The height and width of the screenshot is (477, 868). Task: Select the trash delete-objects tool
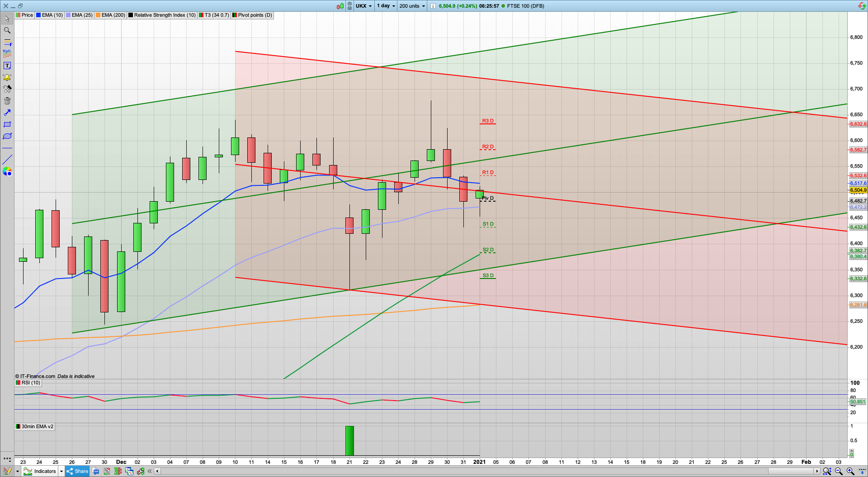point(7,101)
